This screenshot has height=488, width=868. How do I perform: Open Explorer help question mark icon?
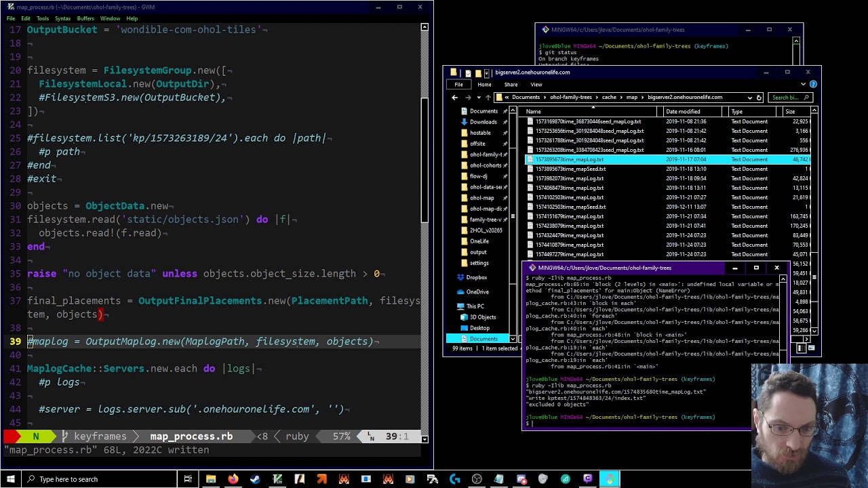coord(813,85)
